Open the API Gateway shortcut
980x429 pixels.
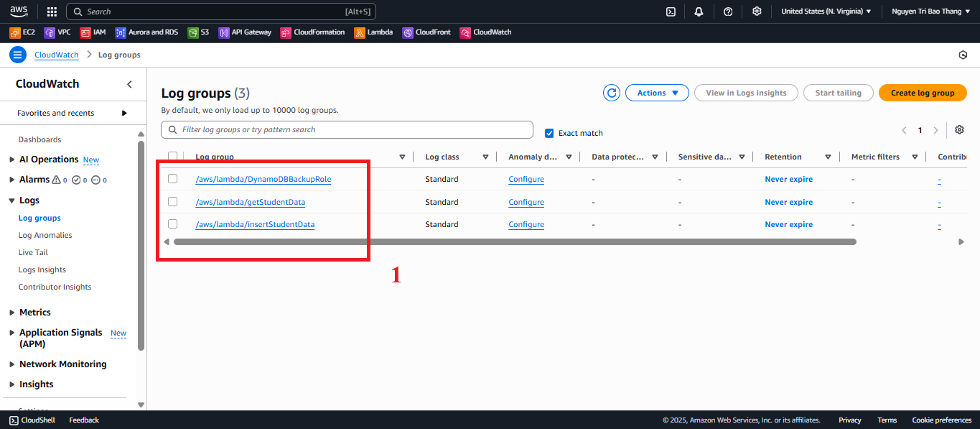click(x=246, y=32)
